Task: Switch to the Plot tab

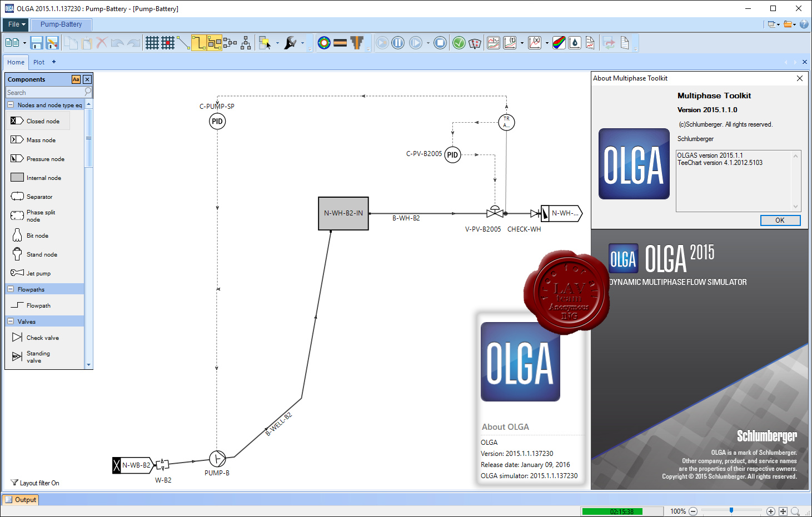Action: [39, 62]
